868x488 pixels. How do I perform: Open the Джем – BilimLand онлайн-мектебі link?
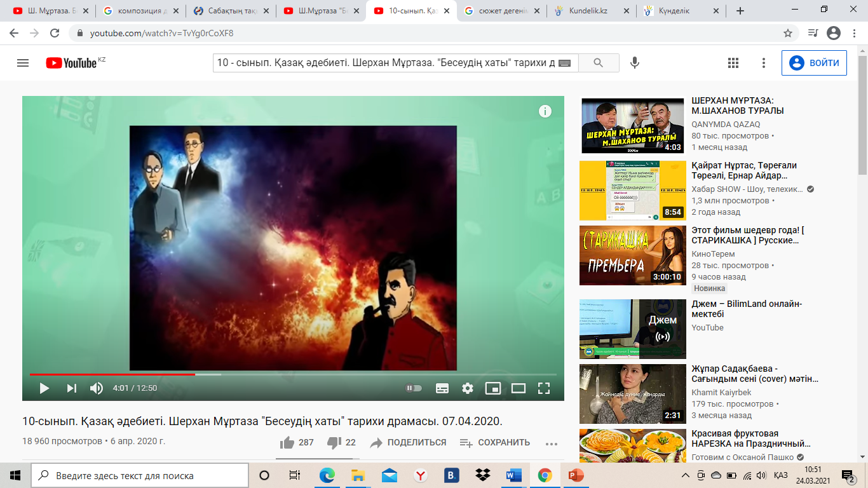pos(747,309)
